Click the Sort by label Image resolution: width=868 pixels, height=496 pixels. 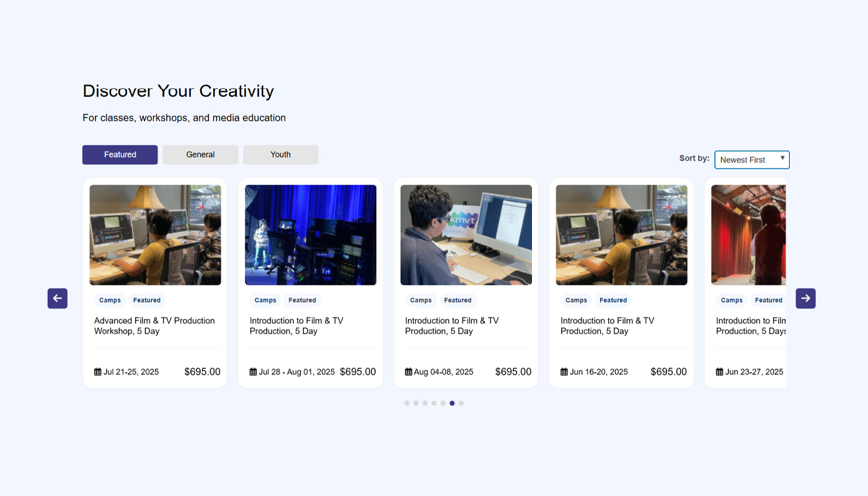point(694,158)
